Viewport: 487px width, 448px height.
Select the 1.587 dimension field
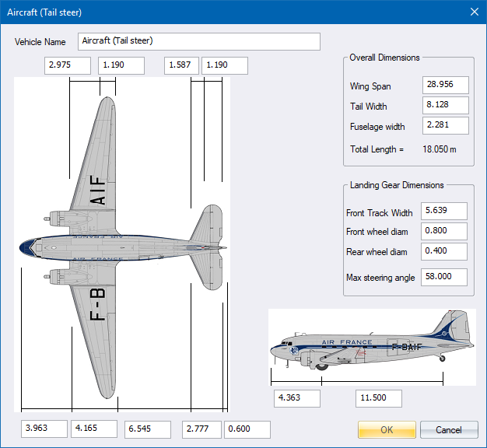point(181,65)
